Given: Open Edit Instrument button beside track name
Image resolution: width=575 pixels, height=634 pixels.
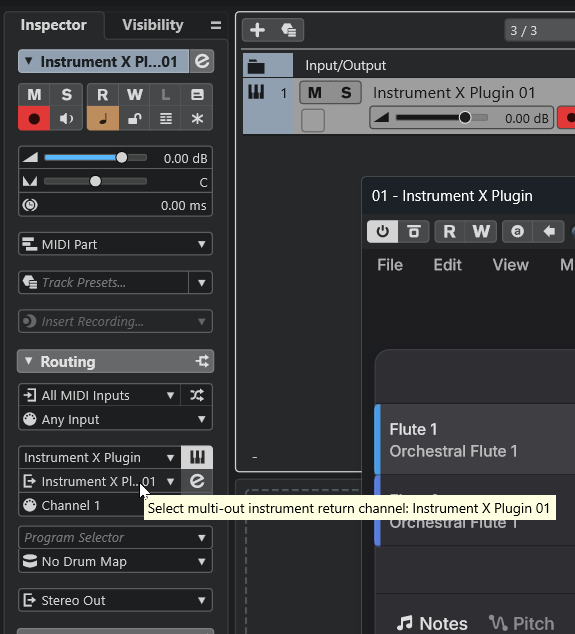Looking at the screenshot, I should (202, 61).
